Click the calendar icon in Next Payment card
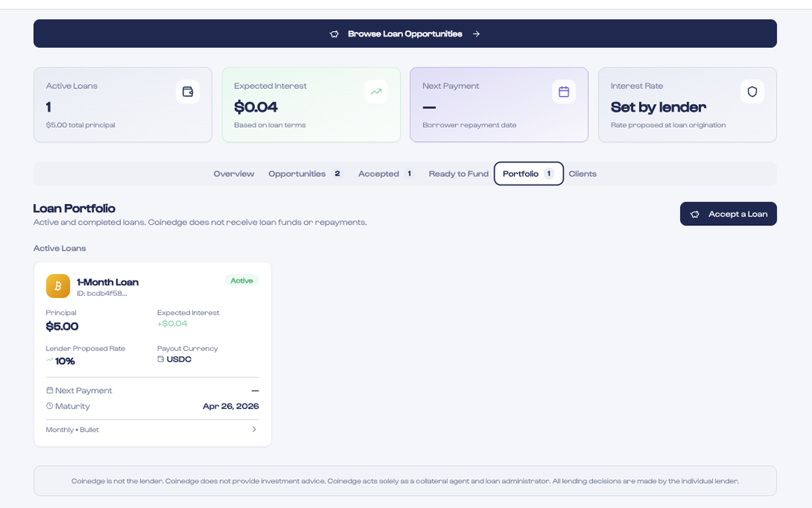The height and width of the screenshot is (508, 812). pyautogui.click(x=564, y=91)
